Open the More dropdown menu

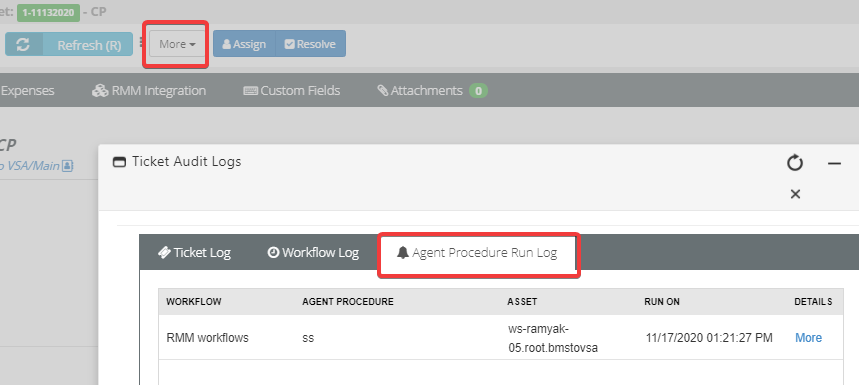[177, 44]
